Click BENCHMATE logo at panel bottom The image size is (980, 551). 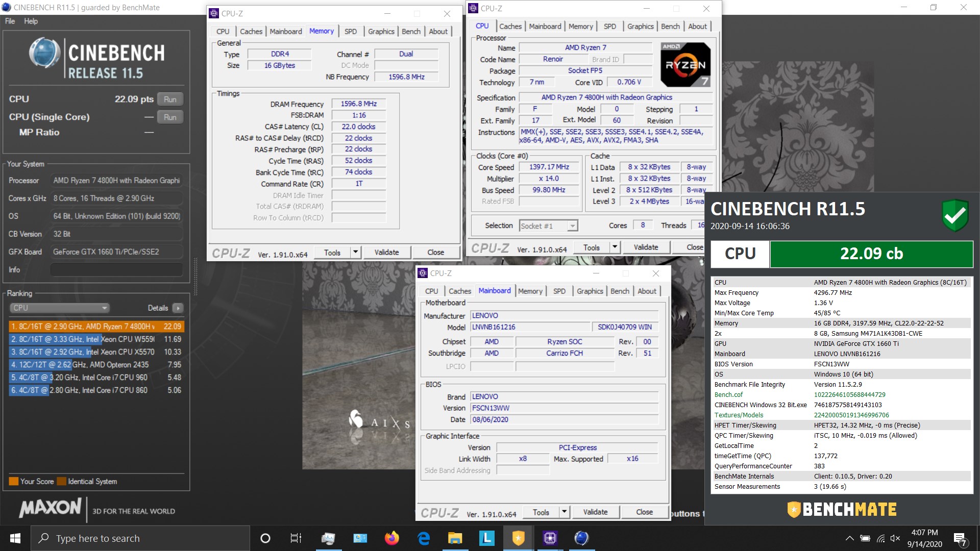coord(842,509)
